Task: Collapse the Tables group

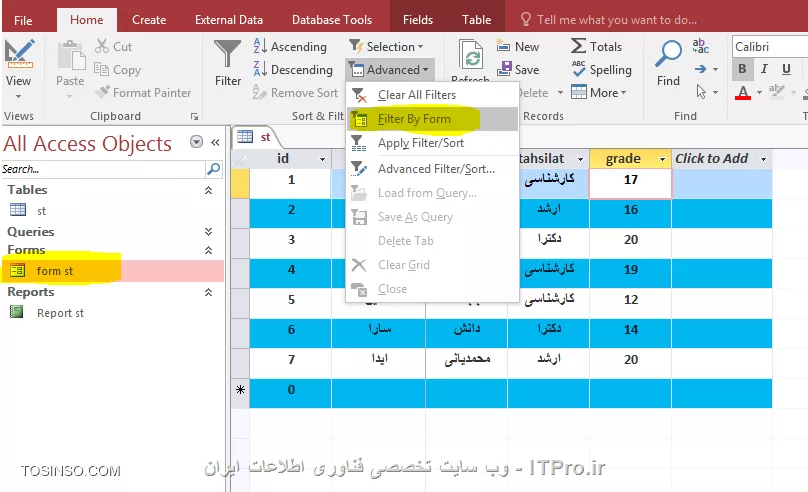Action: (208, 190)
